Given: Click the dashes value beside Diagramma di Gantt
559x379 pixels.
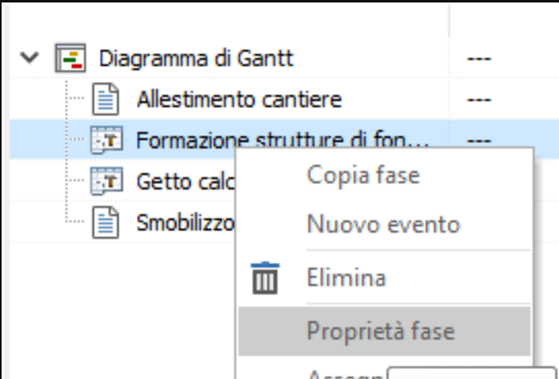Looking at the screenshot, I should pyautogui.click(x=479, y=58).
